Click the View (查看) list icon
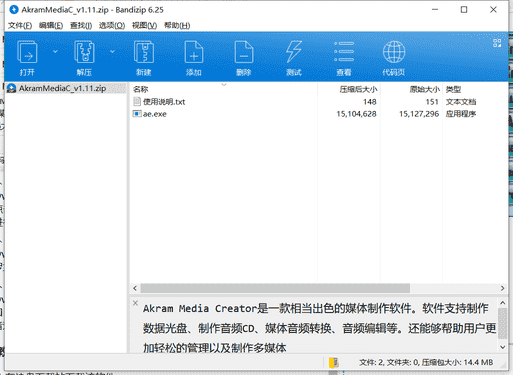Viewport: 513px width, 375px height. tap(344, 52)
